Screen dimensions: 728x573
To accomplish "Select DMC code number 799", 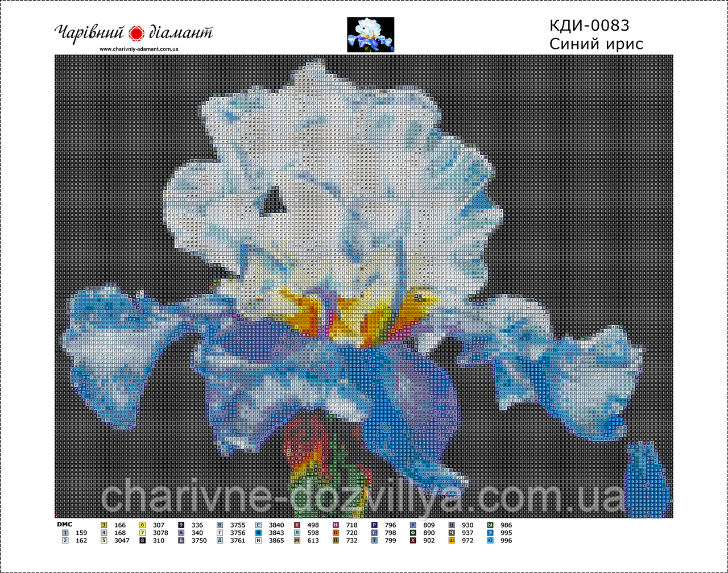I will pyautogui.click(x=390, y=541).
